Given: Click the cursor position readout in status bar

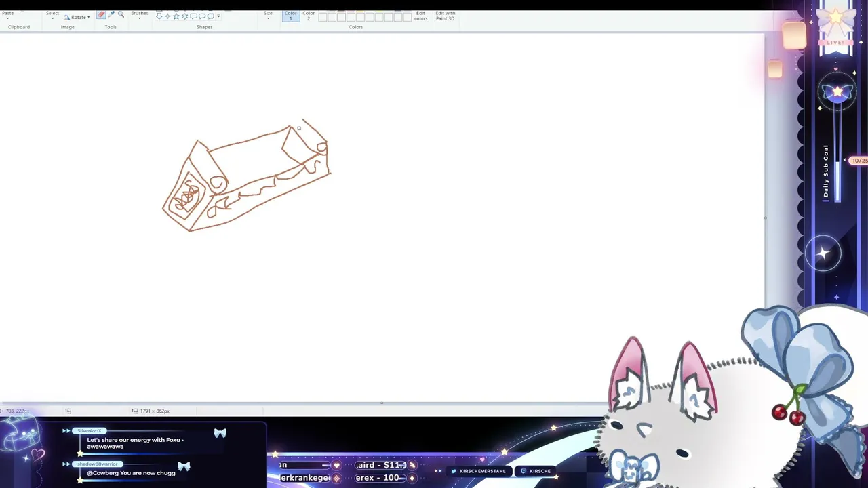Looking at the screenshot, I should (x=16, y=411).
